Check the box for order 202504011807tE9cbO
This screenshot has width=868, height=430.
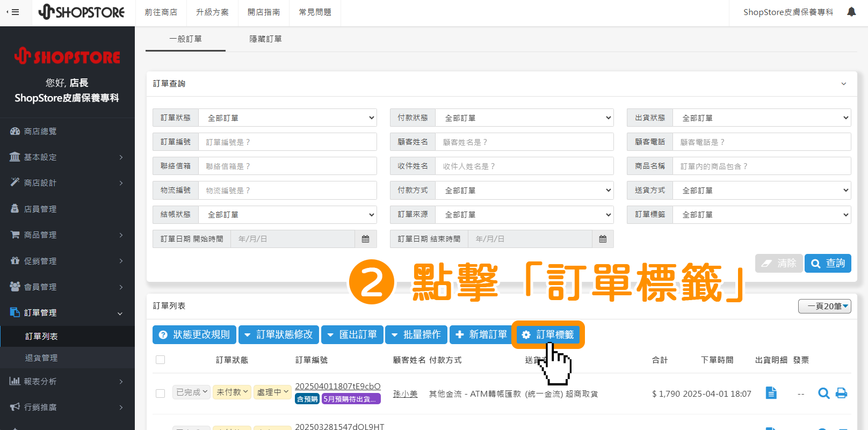click(160, 393)
